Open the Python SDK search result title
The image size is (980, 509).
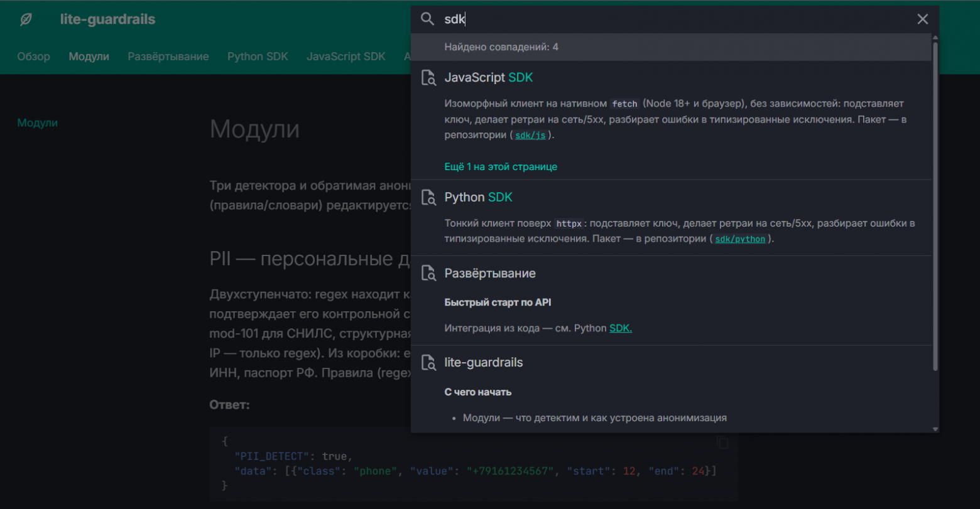point(479,198)
